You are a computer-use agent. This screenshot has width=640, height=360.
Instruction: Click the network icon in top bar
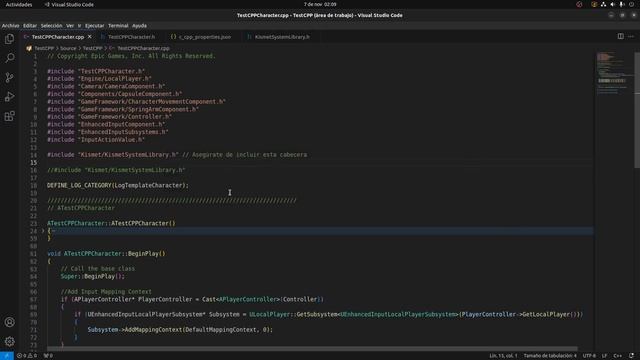[603, 4]
